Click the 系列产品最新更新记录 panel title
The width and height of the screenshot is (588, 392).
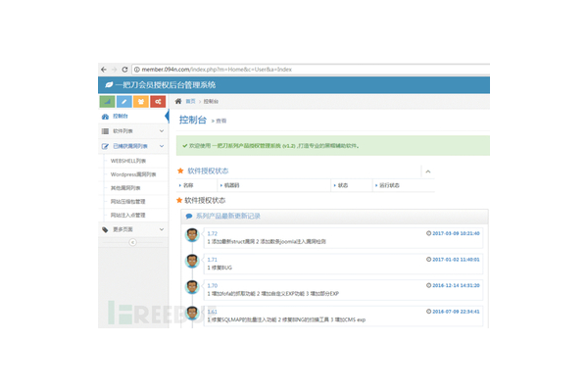coord(228,216)
